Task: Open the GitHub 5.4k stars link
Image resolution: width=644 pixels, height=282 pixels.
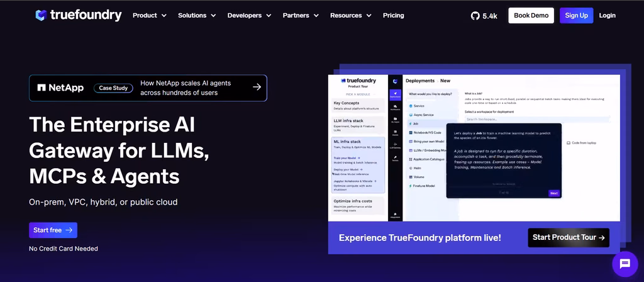Action: click(x=484, y=16)
